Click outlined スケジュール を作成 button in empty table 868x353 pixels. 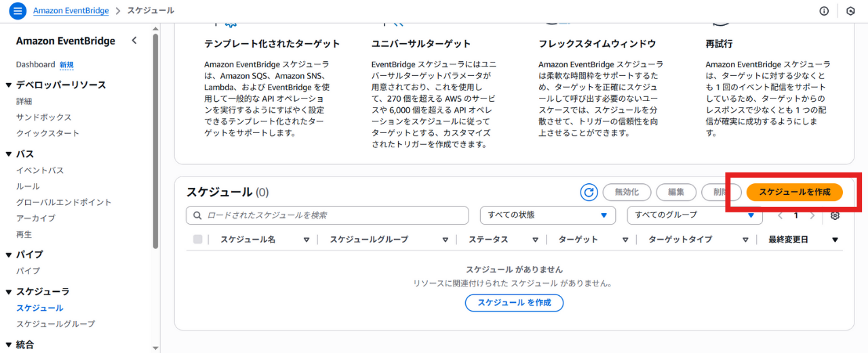514,303
